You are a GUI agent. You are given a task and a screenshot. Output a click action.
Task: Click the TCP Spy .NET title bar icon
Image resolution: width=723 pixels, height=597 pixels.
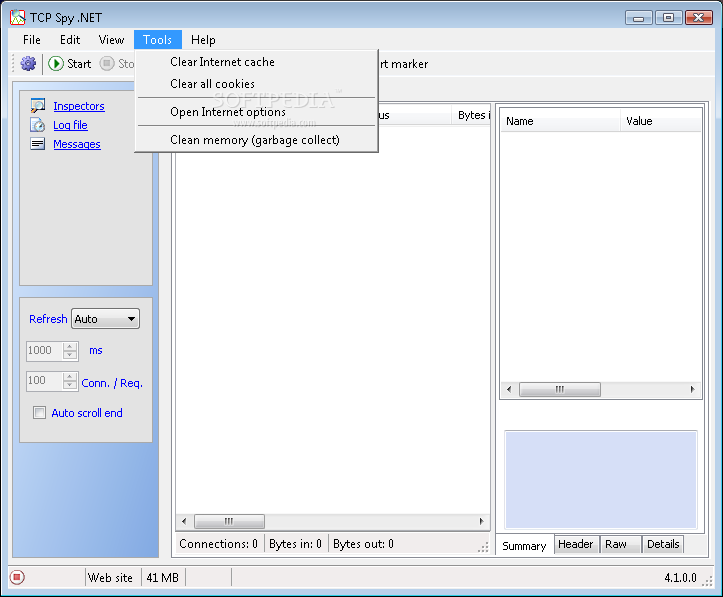(18, 18)
